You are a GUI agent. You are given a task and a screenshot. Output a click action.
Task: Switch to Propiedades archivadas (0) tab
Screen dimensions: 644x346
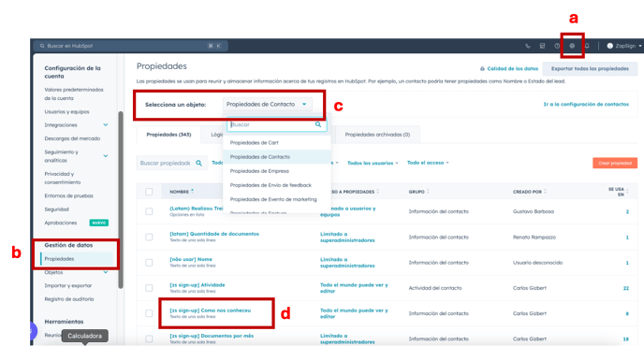377,135
